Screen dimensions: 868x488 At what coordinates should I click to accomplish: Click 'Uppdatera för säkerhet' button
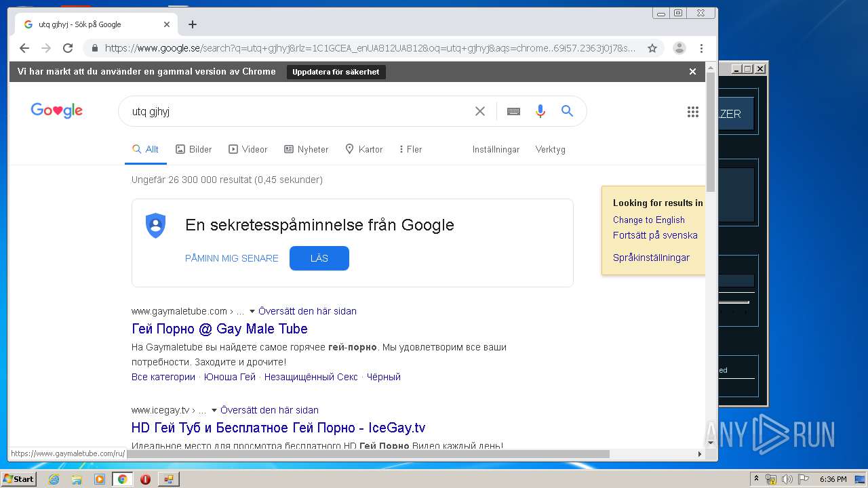click(x=336, y=72)
